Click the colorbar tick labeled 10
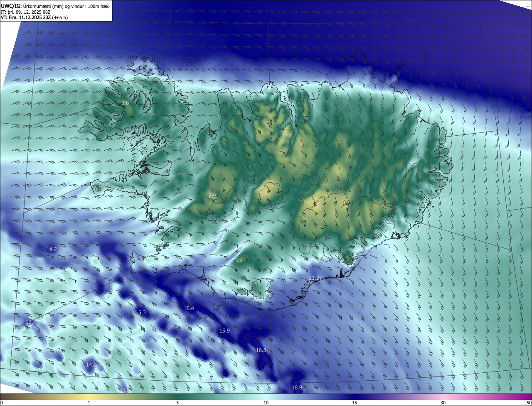The width and height of the screenshot is (532, 406). (266, 403)
